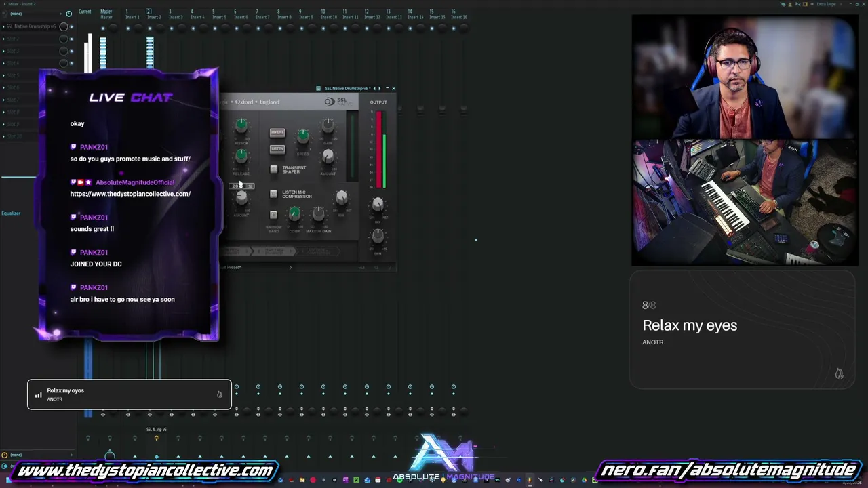Go to next preset arrow in plugin title bar

pos(379,88)
